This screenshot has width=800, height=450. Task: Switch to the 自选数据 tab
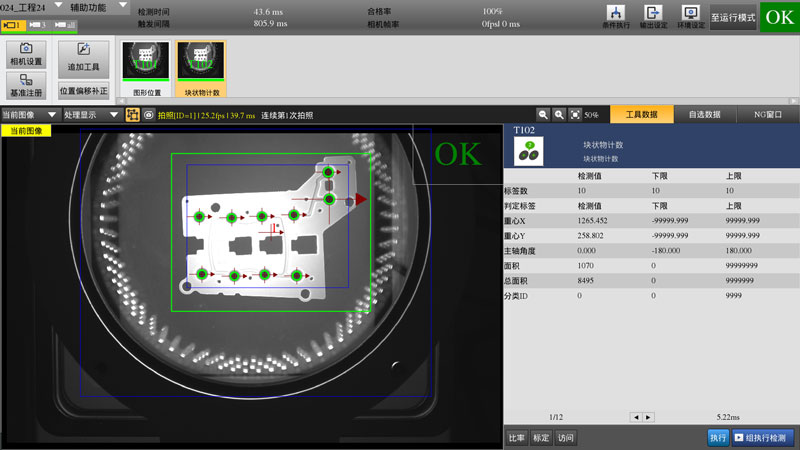[704, 115]
